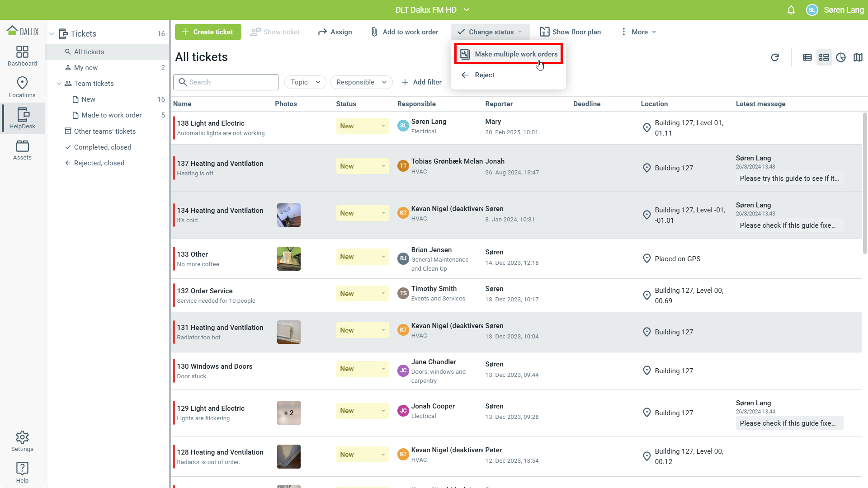Open notifications bell icon
The image size is (868, 488).
791,10
